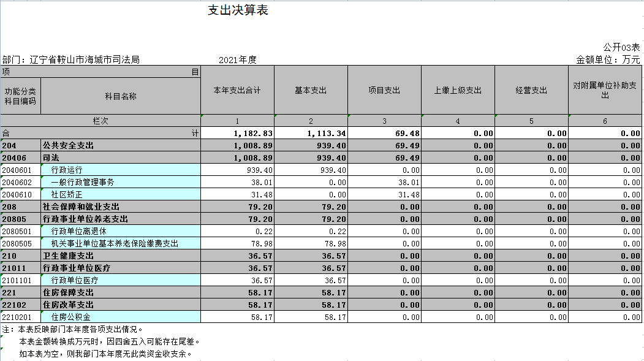Select the 公共安全支出 row name
Viewport: 644px width, 361px height.
coord(121,145)
